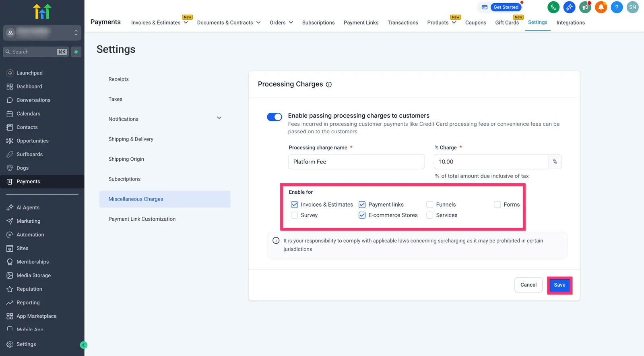Viewport: 644px width, 356px height.
Task: Uncheck Invoices & Estimates checkbox
Action: pyautogui.click(x=295, y=205)
